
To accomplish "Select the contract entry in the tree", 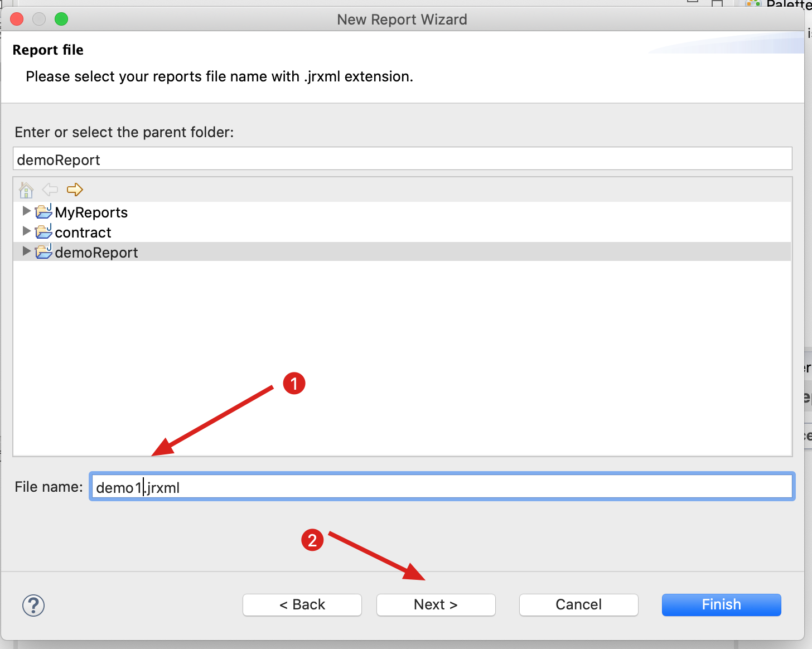I will (83, 231).
